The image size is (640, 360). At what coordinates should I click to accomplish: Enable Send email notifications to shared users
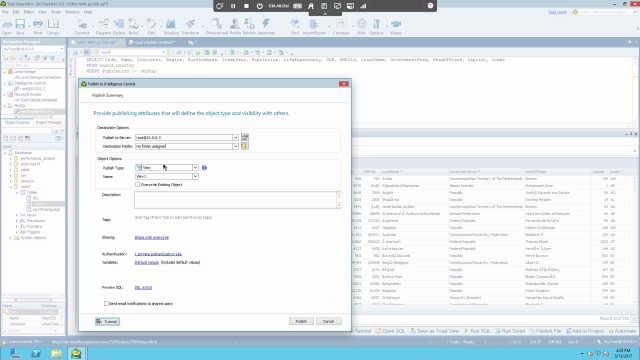coord(106,303)
